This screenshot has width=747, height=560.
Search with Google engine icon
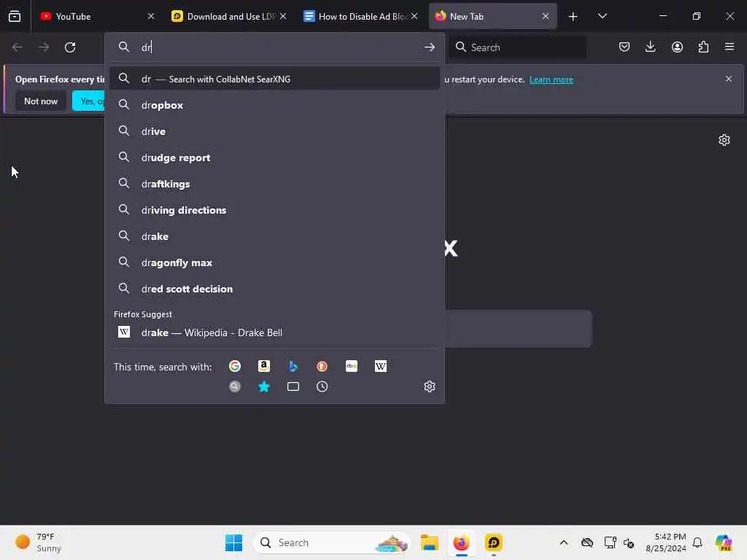pyautogui.click(x=234, y=366)
